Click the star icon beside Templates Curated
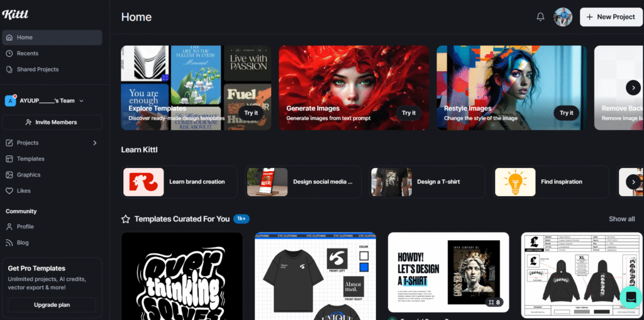 126,219
